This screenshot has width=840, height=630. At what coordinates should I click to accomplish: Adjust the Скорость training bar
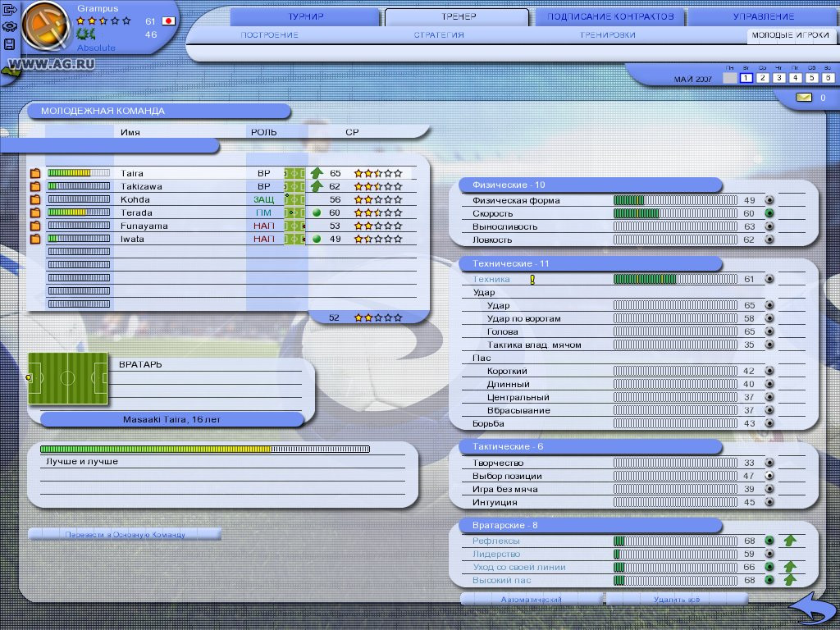[675, 213]
